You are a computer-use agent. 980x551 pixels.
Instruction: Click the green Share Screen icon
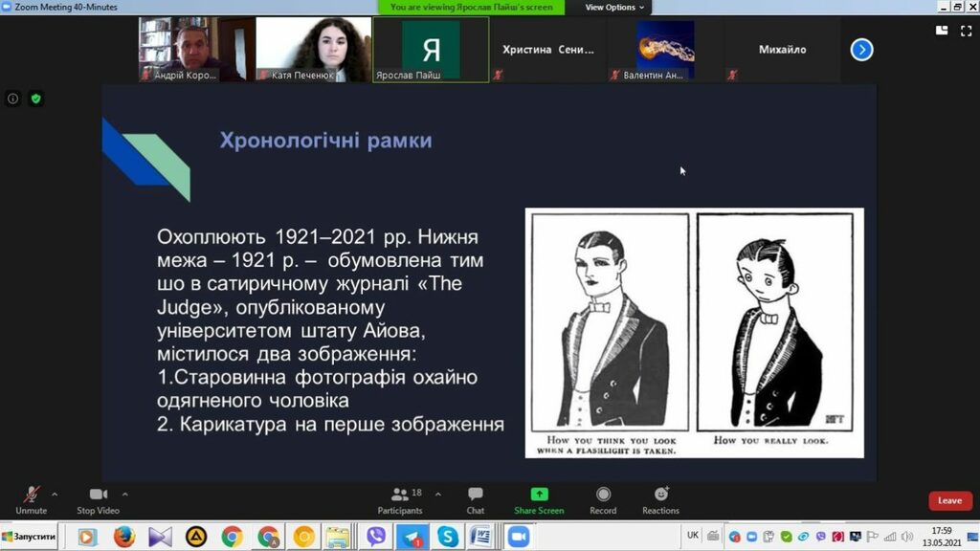click(x=539, y=495)
